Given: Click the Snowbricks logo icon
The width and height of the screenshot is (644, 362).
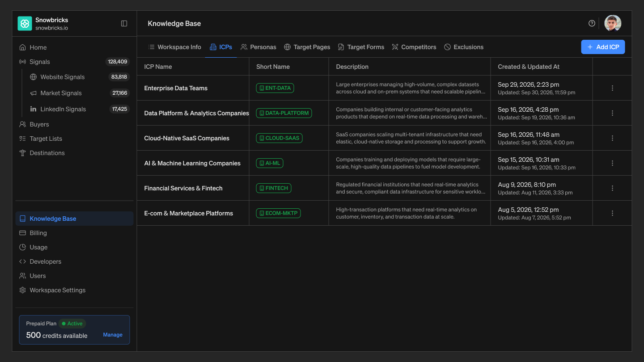Looking at the screenshot, I should pos(25,24).
